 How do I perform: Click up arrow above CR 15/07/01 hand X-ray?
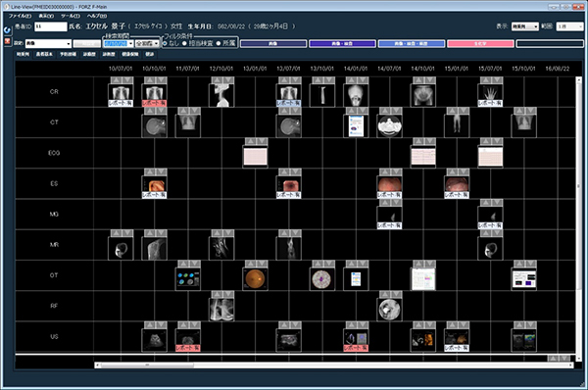pyautogui.click(x=485, y=80)
